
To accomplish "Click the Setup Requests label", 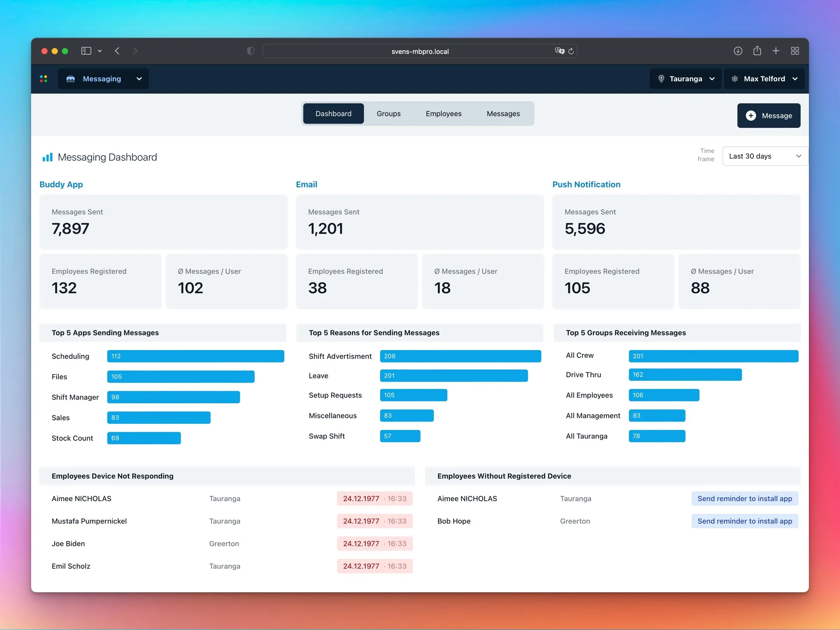I will point(335,395).
